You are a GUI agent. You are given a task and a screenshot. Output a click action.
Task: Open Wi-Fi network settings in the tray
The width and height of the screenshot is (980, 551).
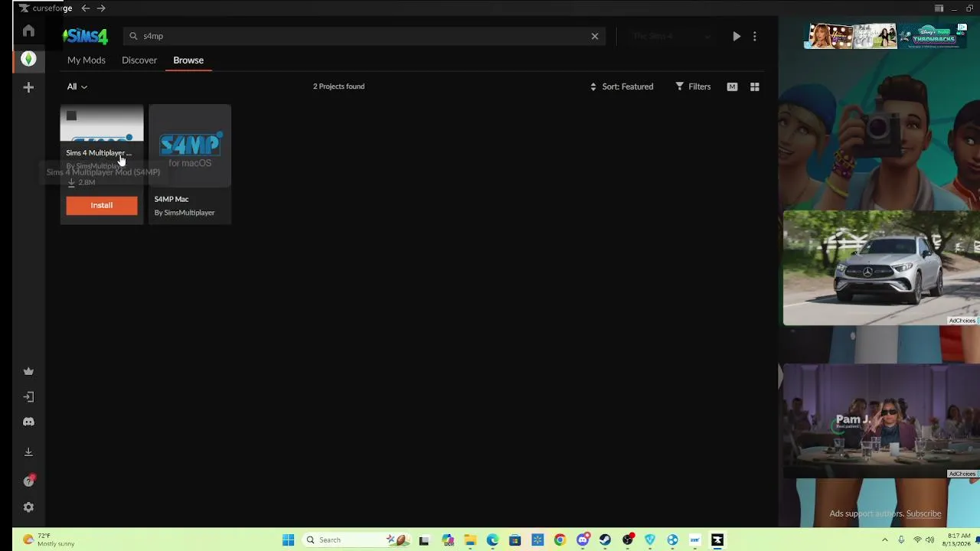pyautogui.click(x=917, y=540)
